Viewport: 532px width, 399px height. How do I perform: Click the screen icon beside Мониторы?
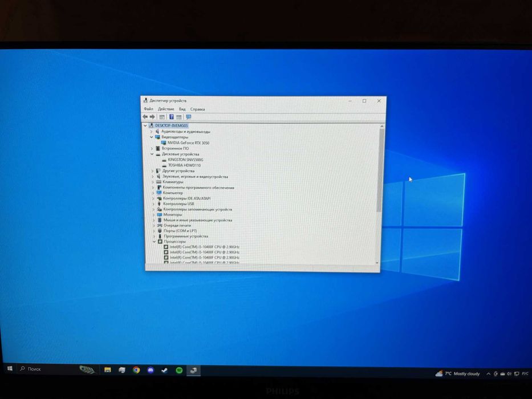[160, 215]
